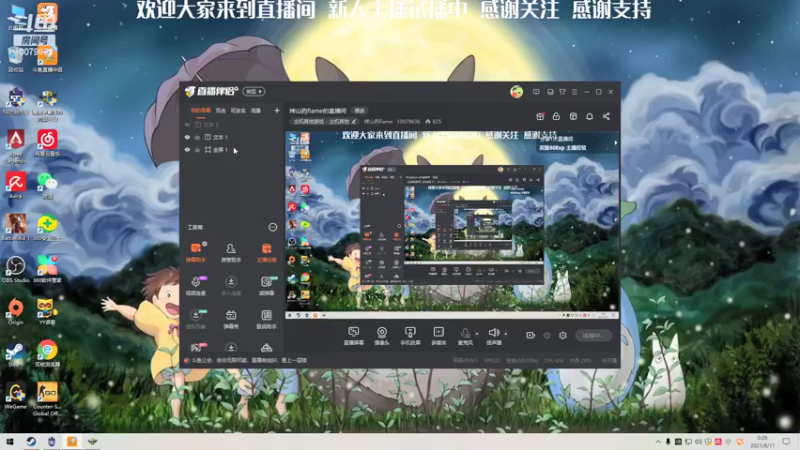This screenshot has height=450, width=800.
Task: Open the 房管助手 room manager tool
Action: click(231, 252)
